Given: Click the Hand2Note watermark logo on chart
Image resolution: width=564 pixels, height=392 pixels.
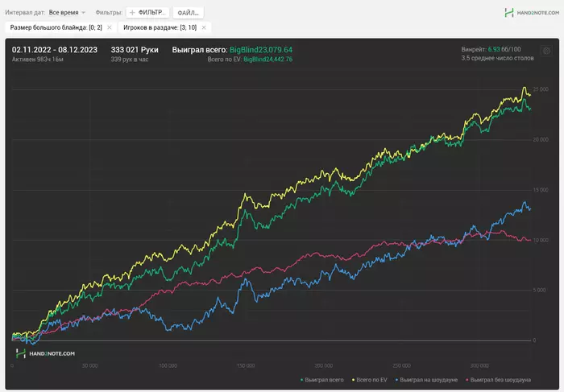Looking at the screenshot, I should pos(45,353).
